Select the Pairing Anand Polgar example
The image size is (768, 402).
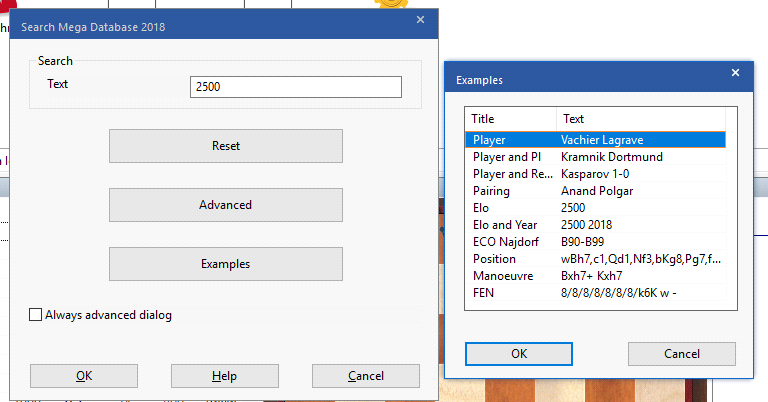(595, 191)
